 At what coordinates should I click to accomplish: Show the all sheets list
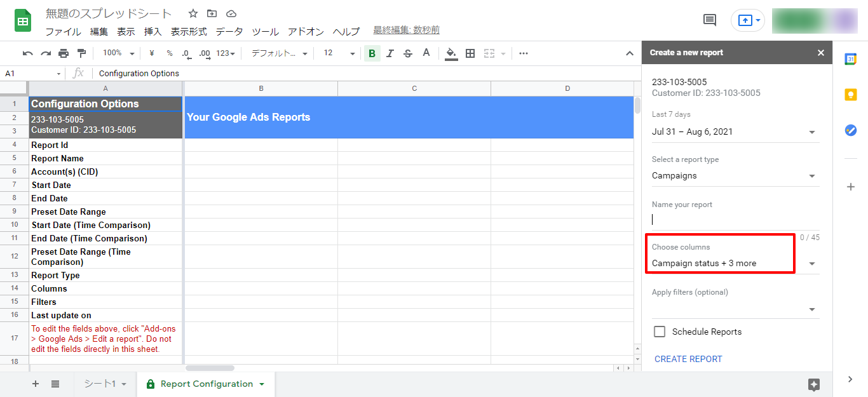55,384
